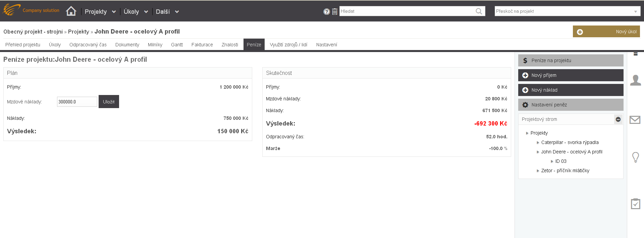Screen dimensions: 644x238
Task: Expand ID 03 tree node arrow
Action: point(552,161)
